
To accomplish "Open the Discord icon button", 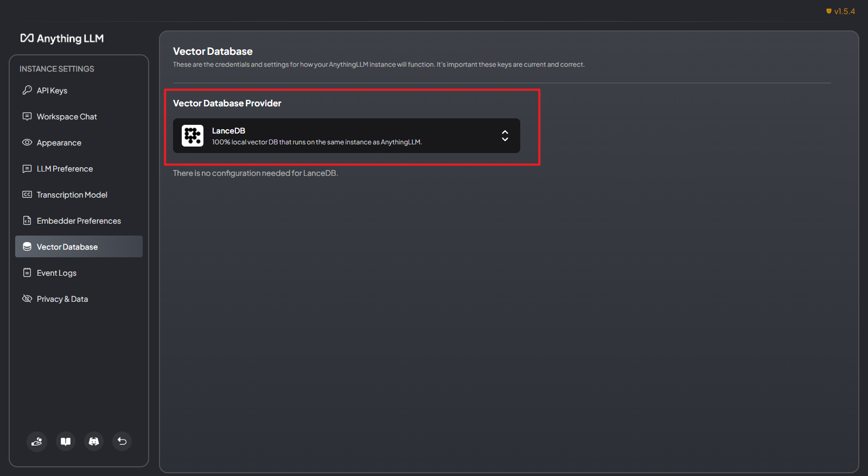I will tap(94, 441).
